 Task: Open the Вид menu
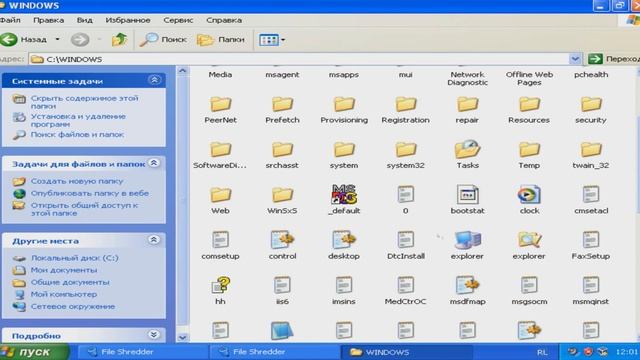click(x=84, y=20)
